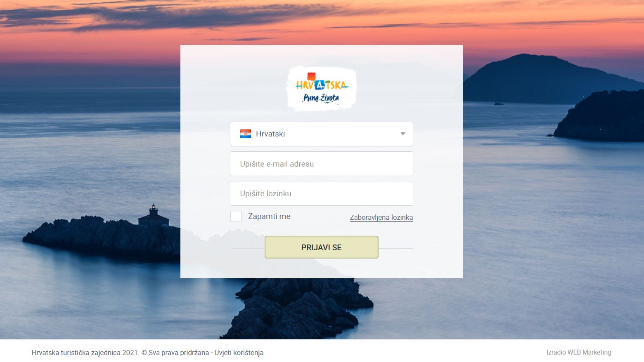The width and height of the screenshot is (644, 362).
Task: Open the 'Zaboravljena lozinka' link
Action: click(x=381, y=217)
